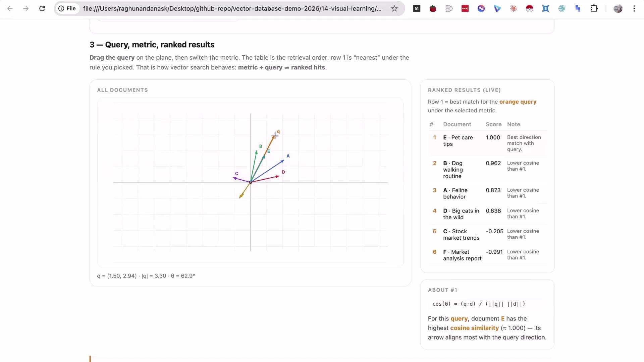Click the score value 0.962

[493, 163]
